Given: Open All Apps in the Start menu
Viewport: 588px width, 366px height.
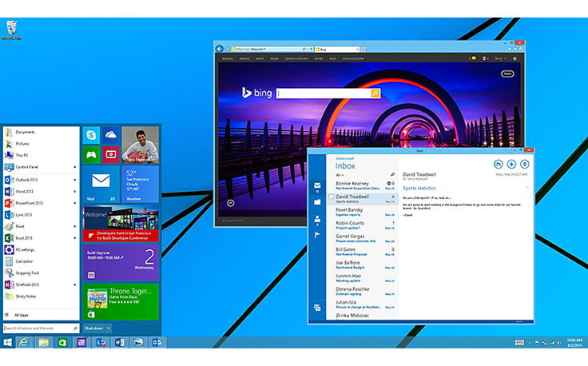Looking at the screenshot, I should (21, 315).
